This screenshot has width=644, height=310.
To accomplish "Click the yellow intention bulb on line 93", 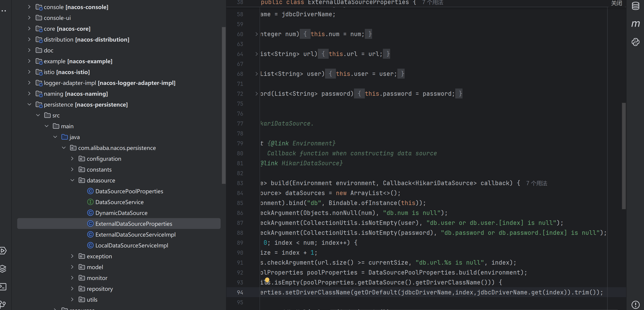I will 267,280.
